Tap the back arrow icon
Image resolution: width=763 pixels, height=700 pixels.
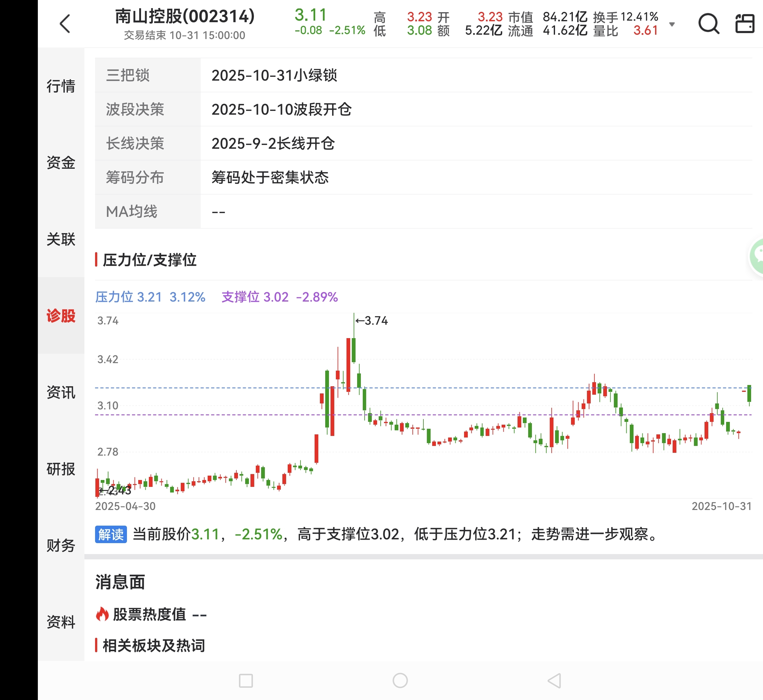(x=65, y=24)
